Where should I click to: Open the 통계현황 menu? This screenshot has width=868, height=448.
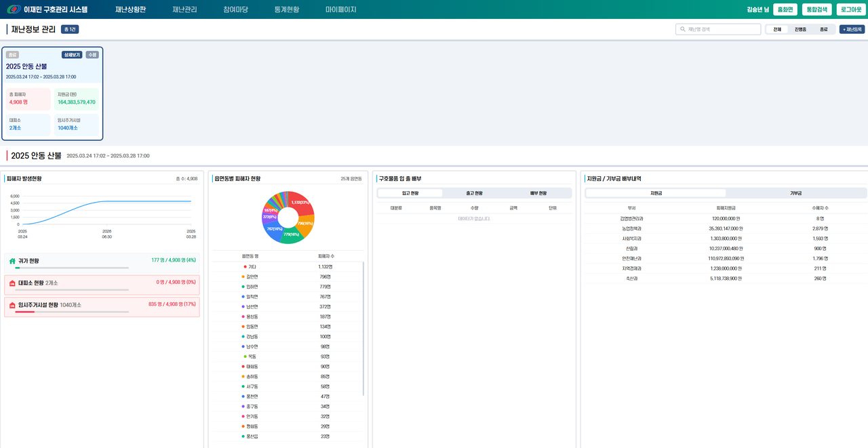click(x=287, y=9)
